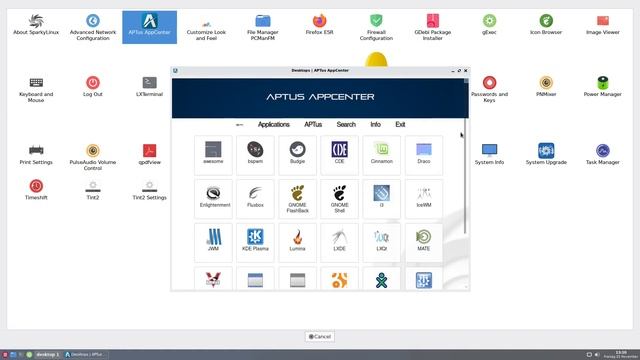Open Keyboard and Mouse settings
The image size is (640, 360).
click(x=36, y=89)
